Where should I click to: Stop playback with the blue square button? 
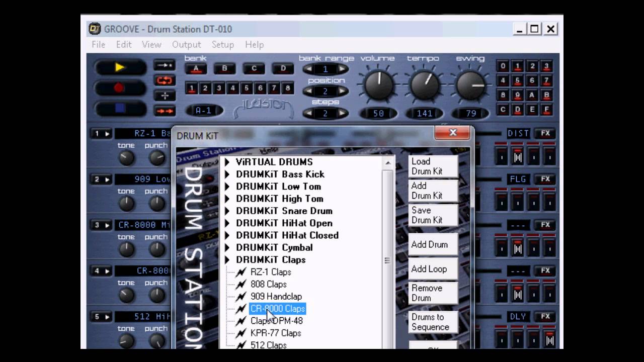[x=120, y=108]
